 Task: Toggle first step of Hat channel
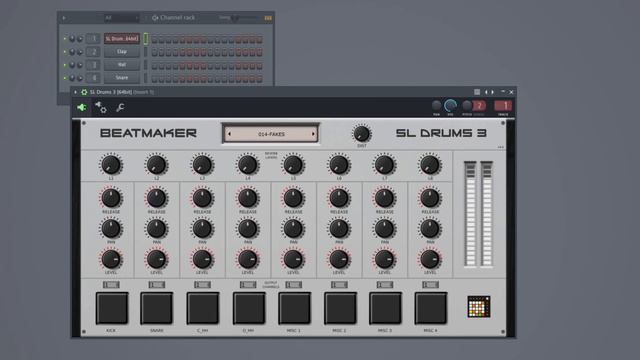coord(154,65)
